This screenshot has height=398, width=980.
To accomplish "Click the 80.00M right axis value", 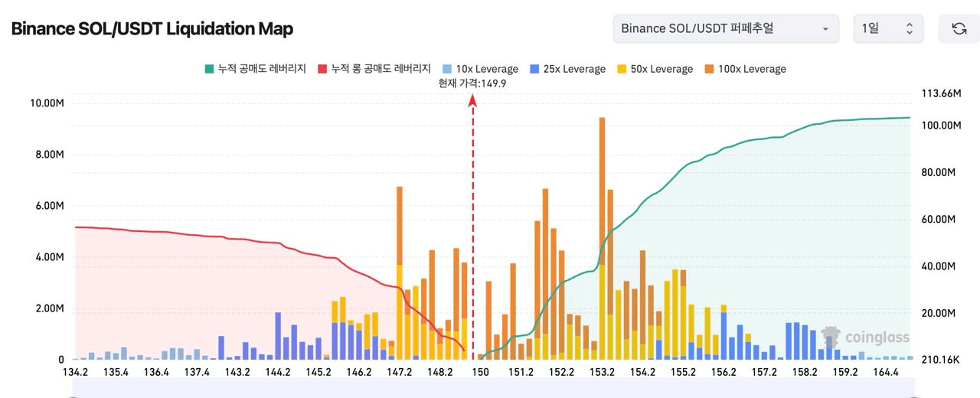I will coord(939,172).
